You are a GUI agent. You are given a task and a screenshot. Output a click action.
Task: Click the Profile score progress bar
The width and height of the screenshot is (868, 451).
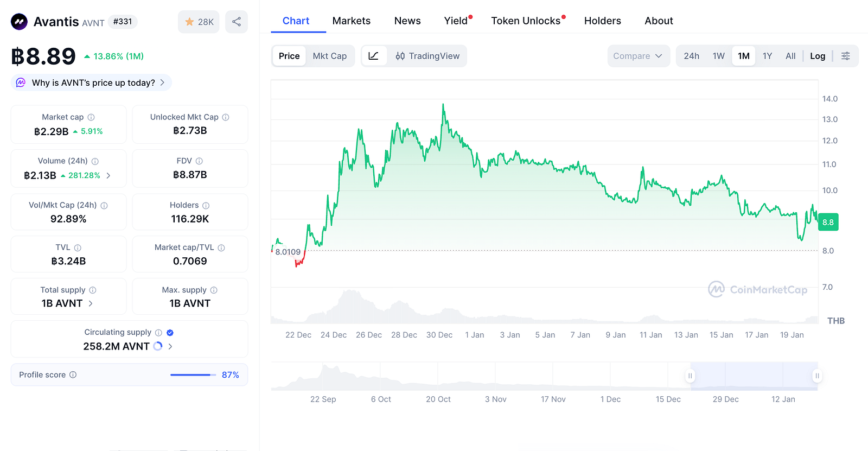click(x=193, y=375)
